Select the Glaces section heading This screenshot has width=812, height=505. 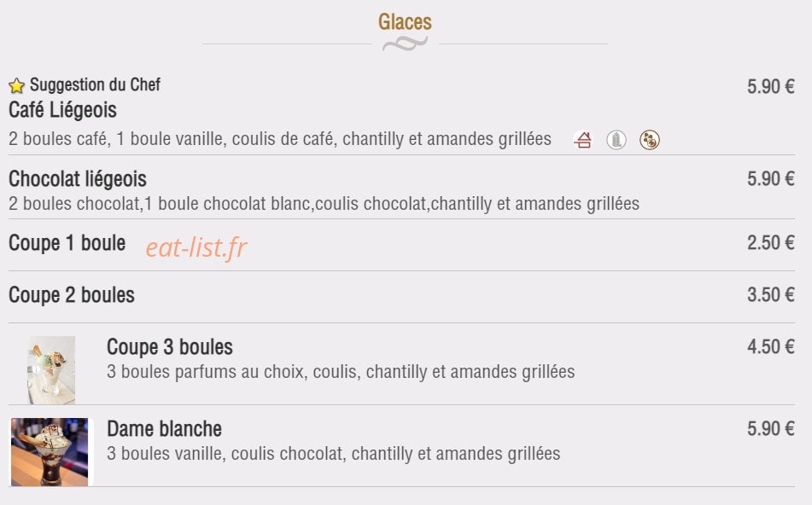coord(405,21)
